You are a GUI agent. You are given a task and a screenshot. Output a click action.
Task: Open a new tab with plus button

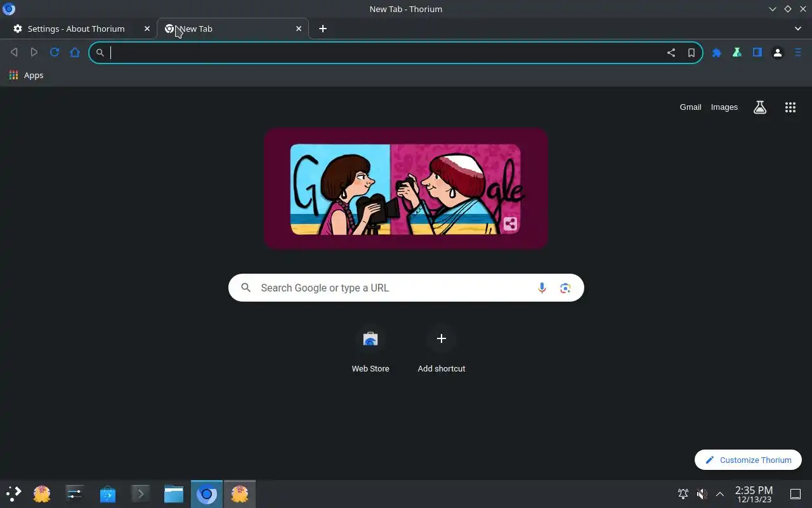[323, 29]
